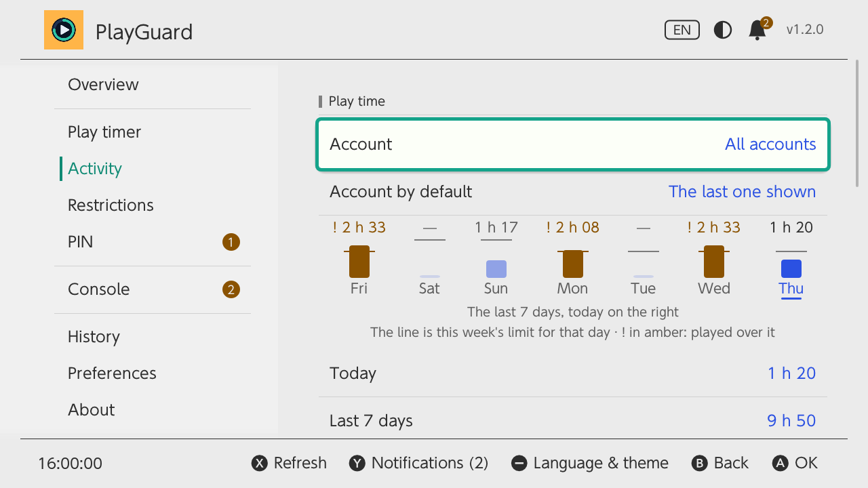Select the Mon bar in chart
Viewport: 868px width, 488px height.
[573, 264]
